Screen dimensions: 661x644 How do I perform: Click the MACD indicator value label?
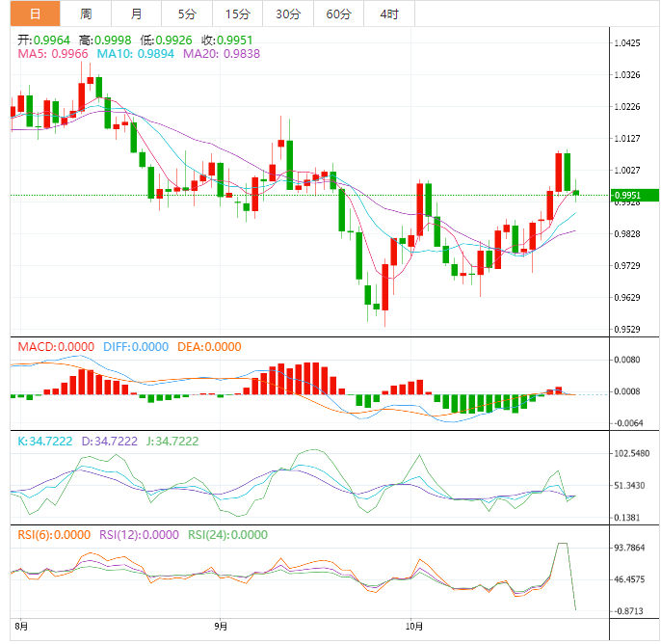coord(54,347)
